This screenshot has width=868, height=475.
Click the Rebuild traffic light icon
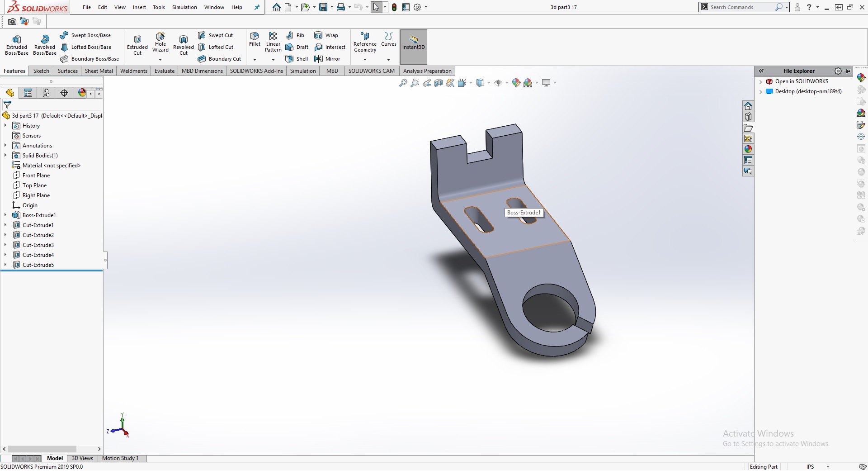(394, 7)
